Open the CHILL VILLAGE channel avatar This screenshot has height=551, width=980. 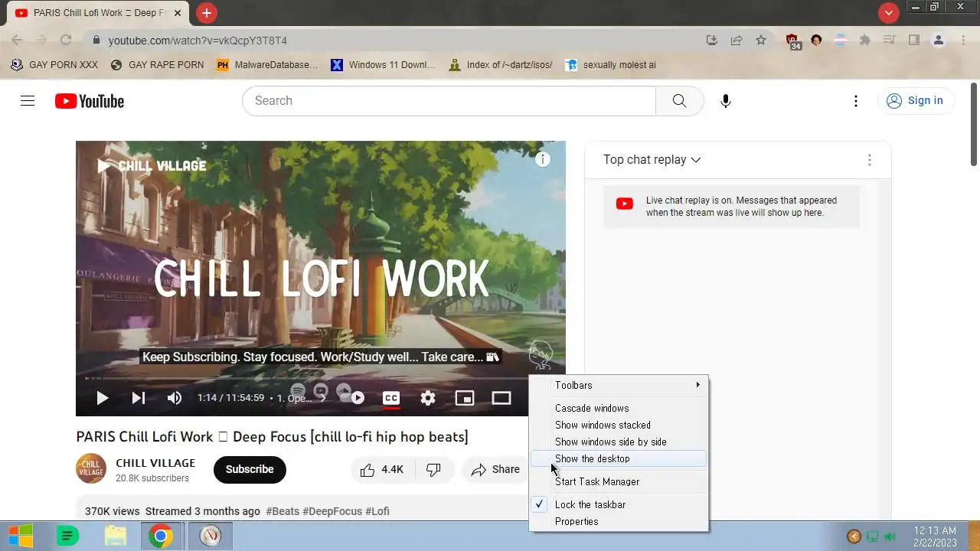tap(91, 469)
